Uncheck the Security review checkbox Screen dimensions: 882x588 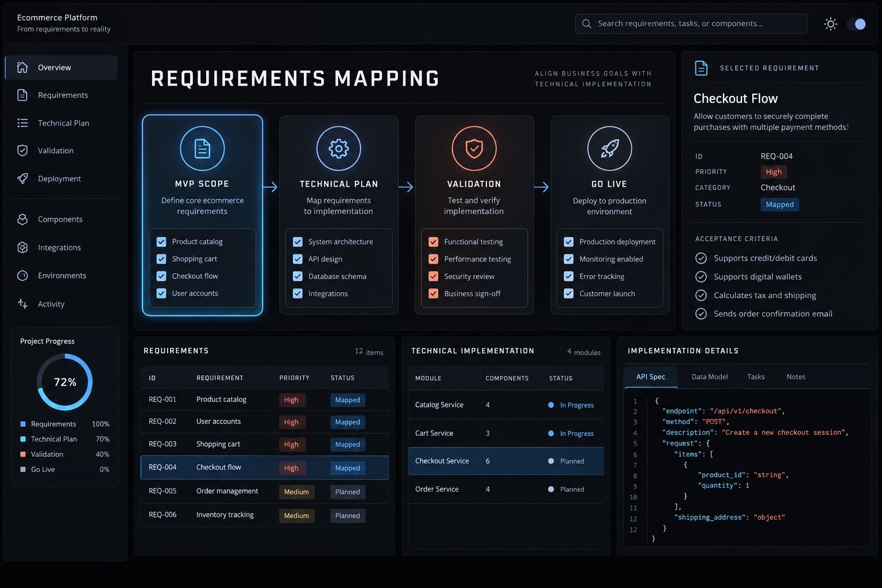point(434,276)
